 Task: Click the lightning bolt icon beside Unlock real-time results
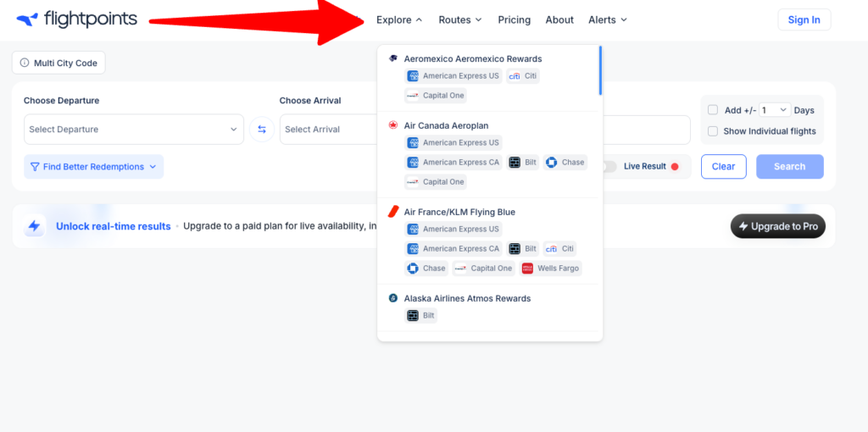point(34,225)
